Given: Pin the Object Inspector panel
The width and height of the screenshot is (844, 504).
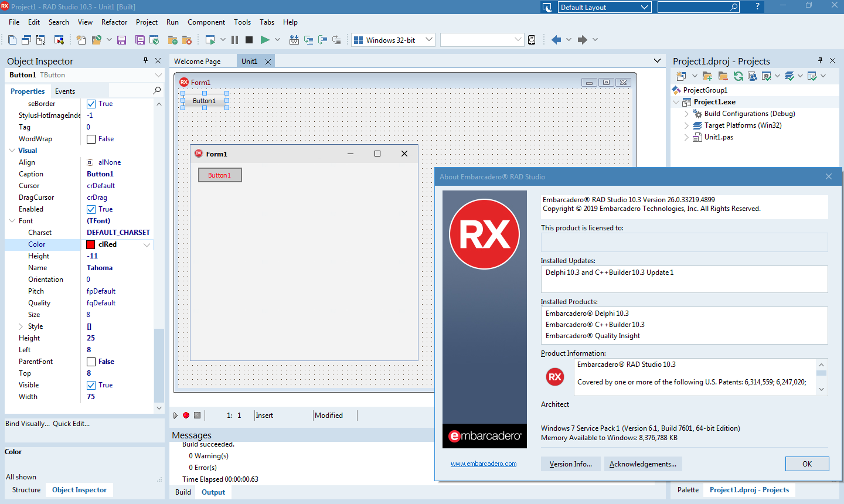Looking at the screenshot, I should tap(146, 60).
